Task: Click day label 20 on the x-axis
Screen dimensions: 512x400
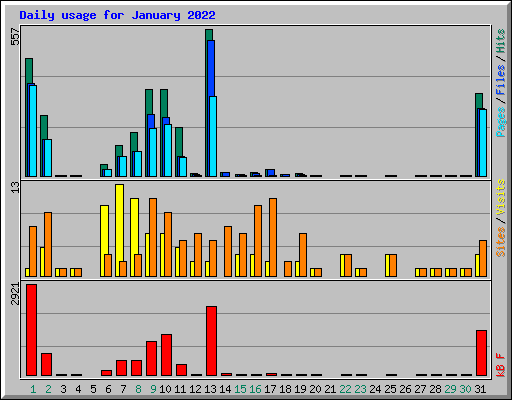Action: tap(315, 389)
